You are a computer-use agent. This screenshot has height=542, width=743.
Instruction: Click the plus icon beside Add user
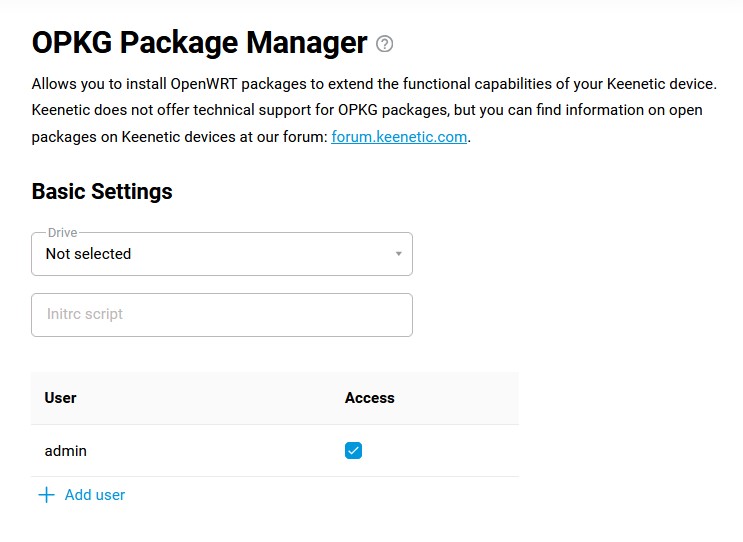click(x=46, y=495)
